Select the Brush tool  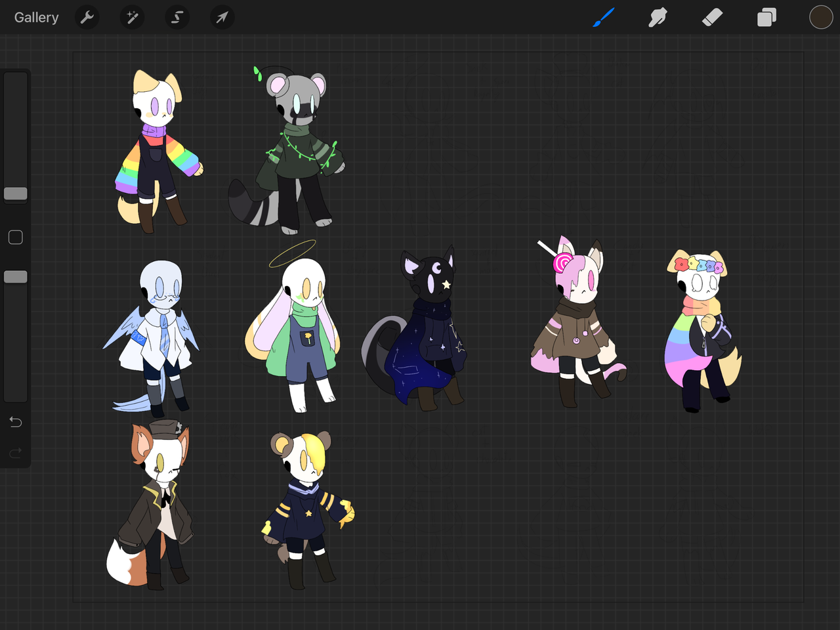603,18
